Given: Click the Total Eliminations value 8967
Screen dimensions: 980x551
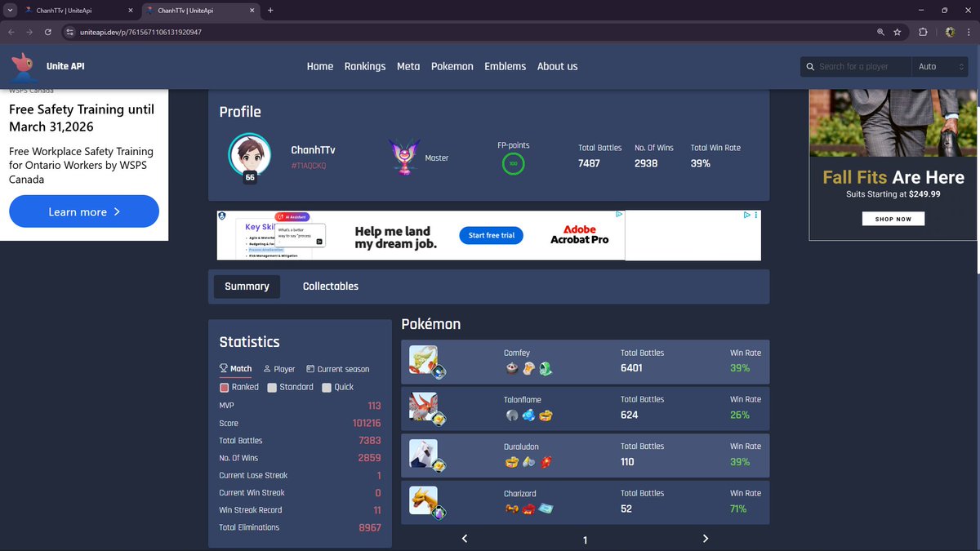Looking at the screenshot, I should tap(370, 527).
